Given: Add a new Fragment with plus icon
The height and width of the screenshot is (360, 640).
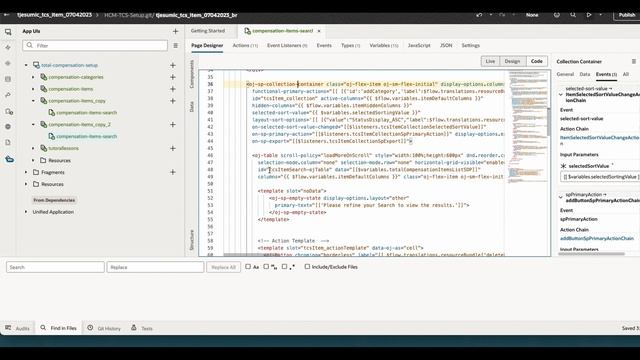Looking at the screenshot, I should point(173,172).
